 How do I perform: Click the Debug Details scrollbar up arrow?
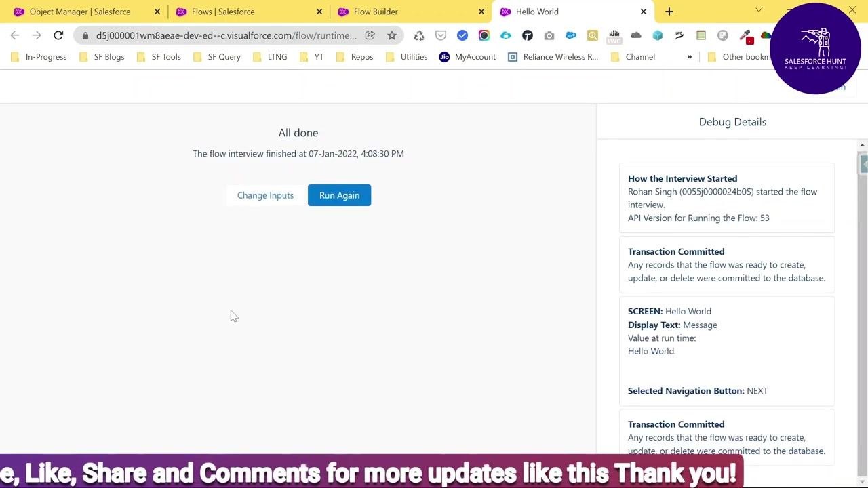(x=863, y=146)
